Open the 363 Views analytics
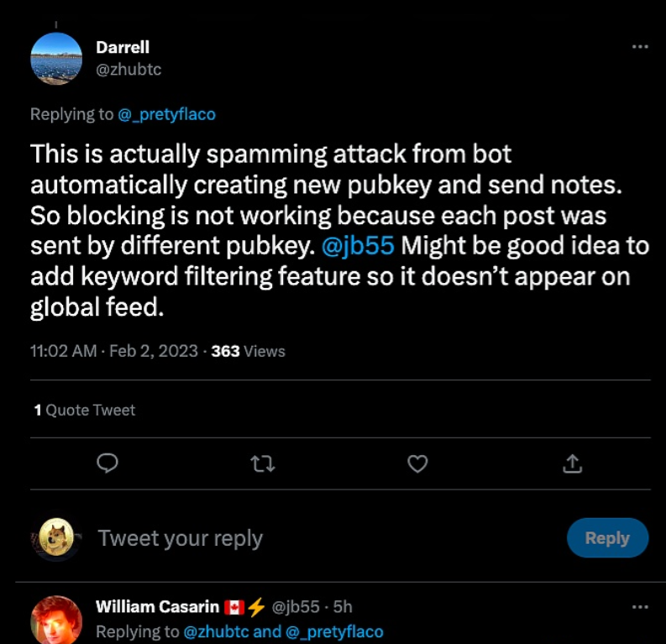The width and height of the screenshot is (666, 644). pyautogui.click(x=248, y=352)
